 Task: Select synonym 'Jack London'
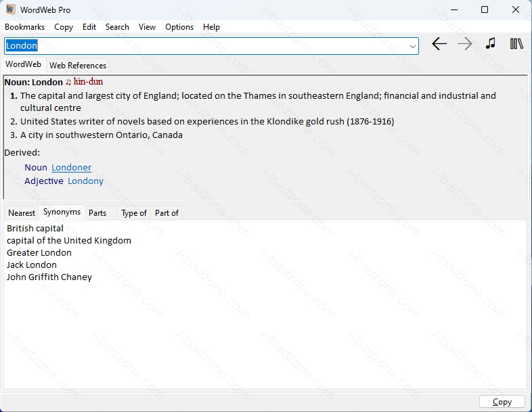click(32, 265)
